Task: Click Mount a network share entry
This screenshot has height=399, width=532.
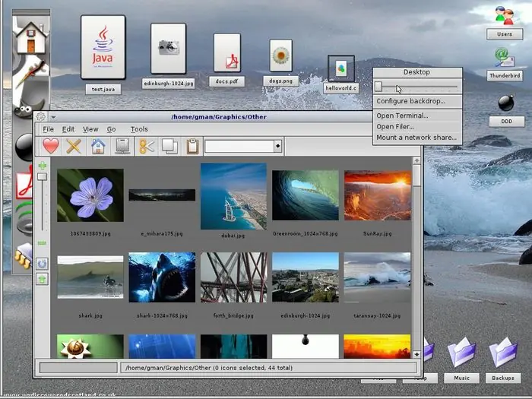Action: pyautogui.click(x=416, y=138)
